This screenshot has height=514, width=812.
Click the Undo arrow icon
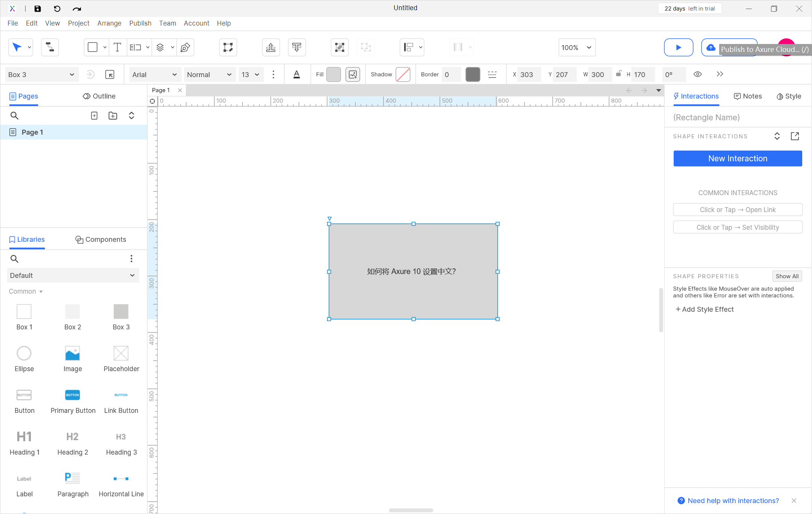click(57, 9)
